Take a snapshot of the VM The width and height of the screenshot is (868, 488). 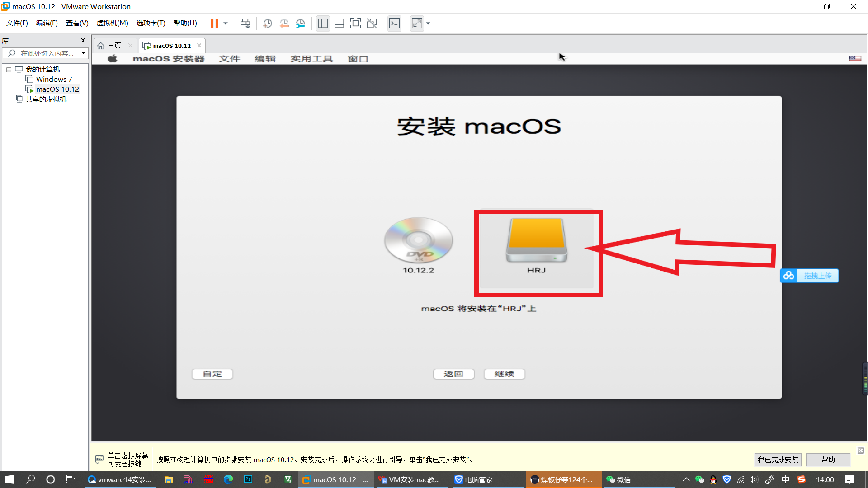[x=268, y=23]
